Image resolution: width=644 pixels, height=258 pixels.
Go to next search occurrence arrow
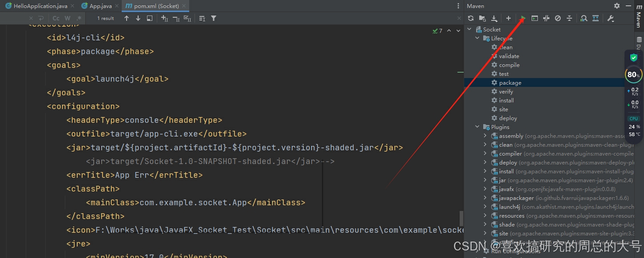[x=138, y=18]
